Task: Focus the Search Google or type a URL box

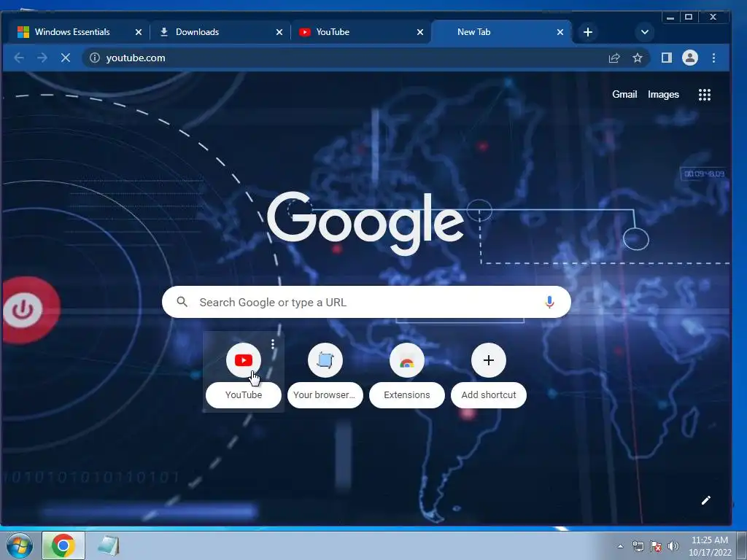Action: (366, 302)
